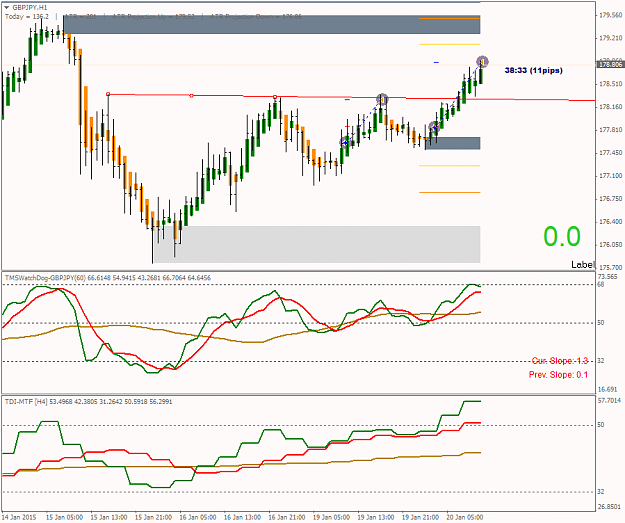Image resolution: width=625 pixels, height=523 pixels.
Task: Click the 178.160 price scale label
Action: [x=611, y=107]
